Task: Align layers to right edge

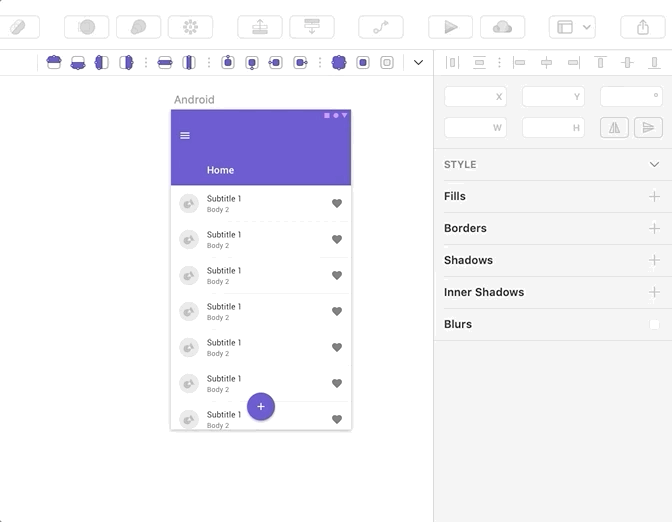Action: point(573,63)
